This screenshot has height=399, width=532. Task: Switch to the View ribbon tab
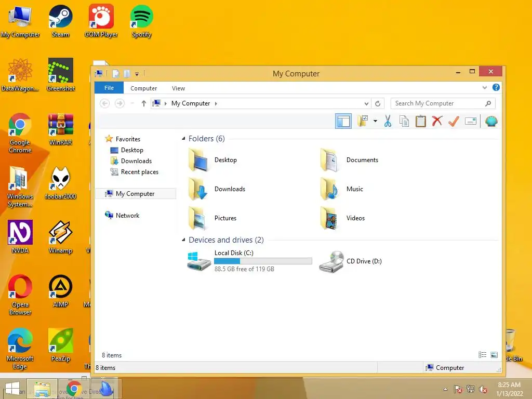click(178, 88)
